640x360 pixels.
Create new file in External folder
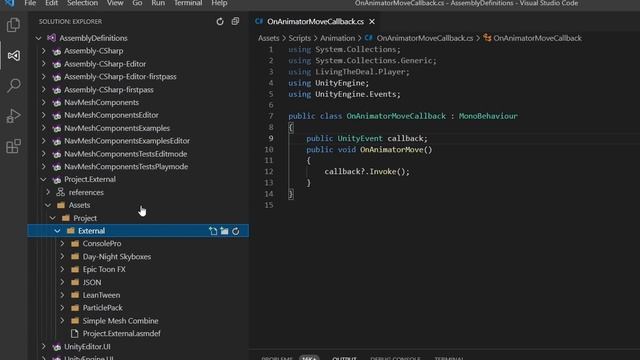[x=213, y=231]
